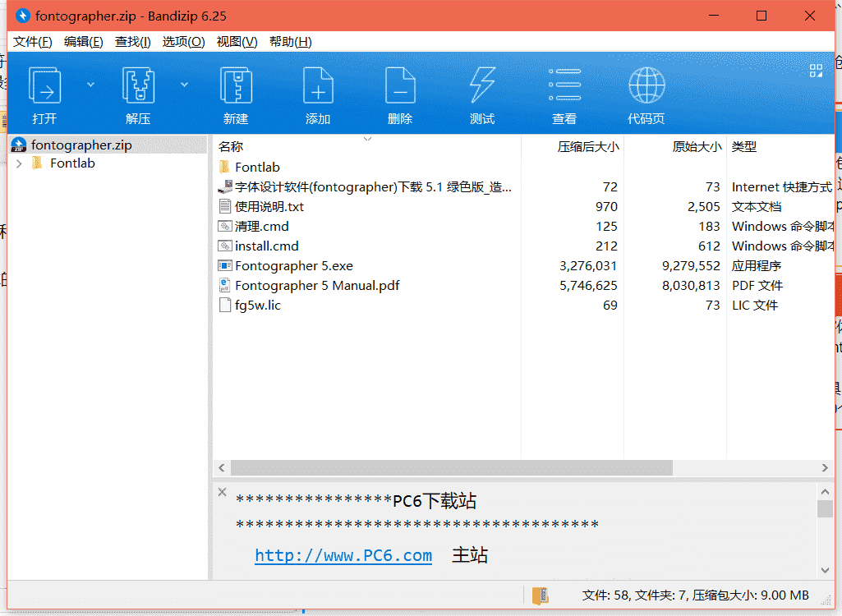Click the Fontlab folder icon in file list
842x616 pixels.
[224, 167]
